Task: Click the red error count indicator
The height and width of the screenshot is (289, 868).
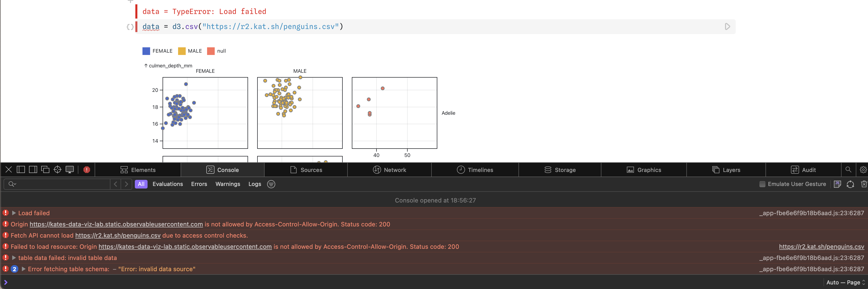Action: (x=86, y=170)
